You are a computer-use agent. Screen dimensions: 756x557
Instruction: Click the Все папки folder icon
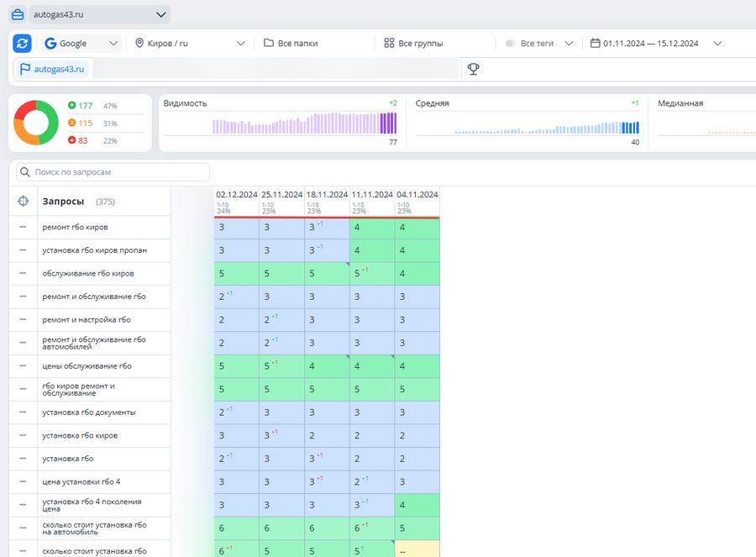click(269, 43)
